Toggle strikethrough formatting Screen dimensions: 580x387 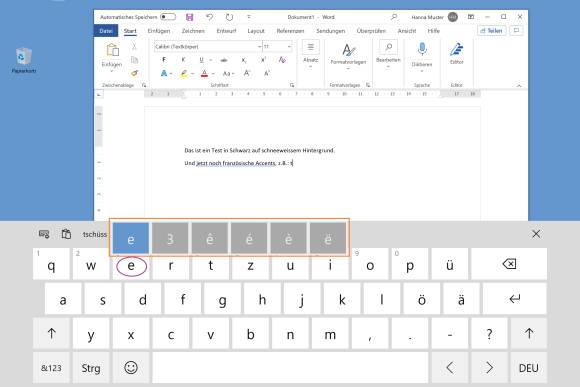[x=224, y=60]
